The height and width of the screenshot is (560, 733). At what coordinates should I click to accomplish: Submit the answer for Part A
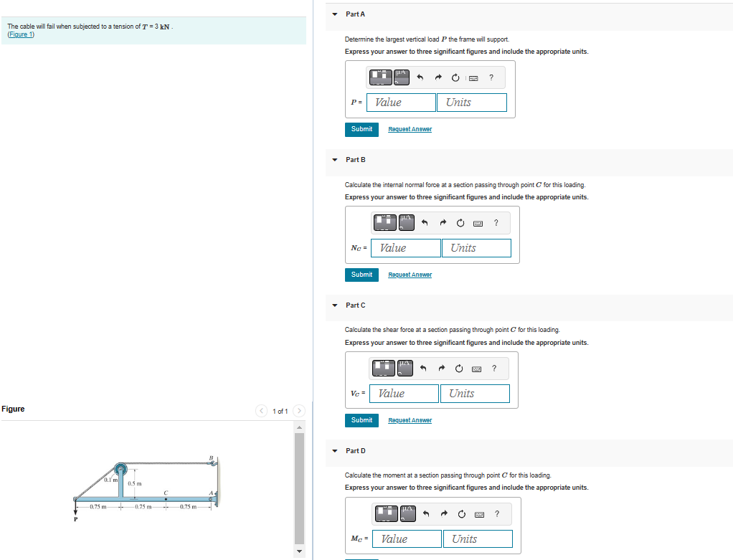(x=361, y=129)
